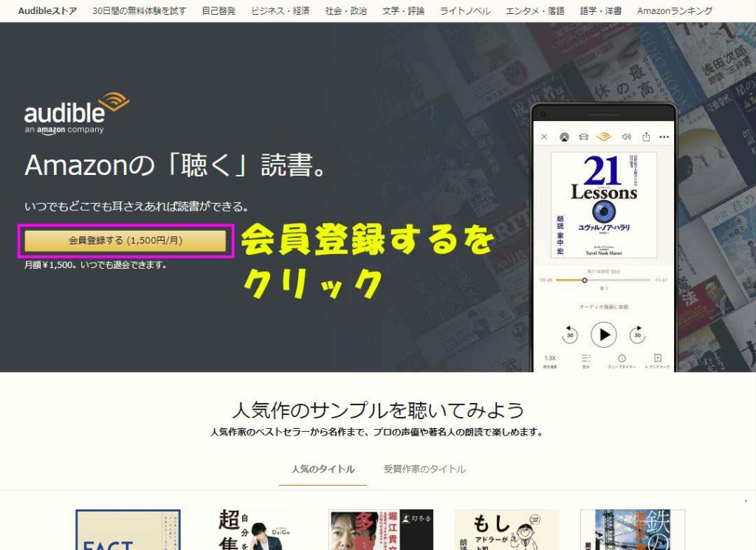Tap the share icon in the player
This screenshot has height=550, width=756.
(646, 137)
